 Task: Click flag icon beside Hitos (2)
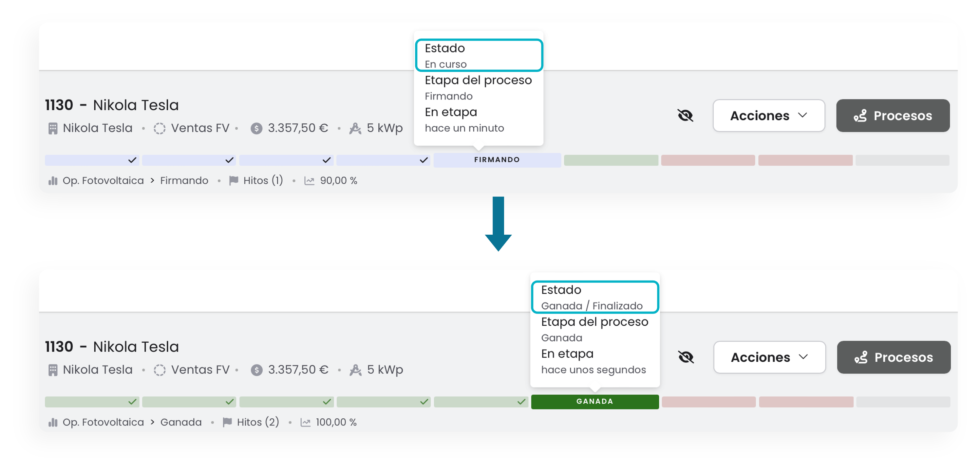227,422
